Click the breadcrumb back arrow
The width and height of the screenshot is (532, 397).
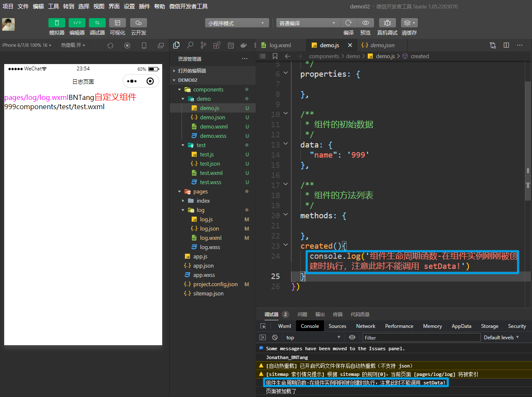pos(287,56)
